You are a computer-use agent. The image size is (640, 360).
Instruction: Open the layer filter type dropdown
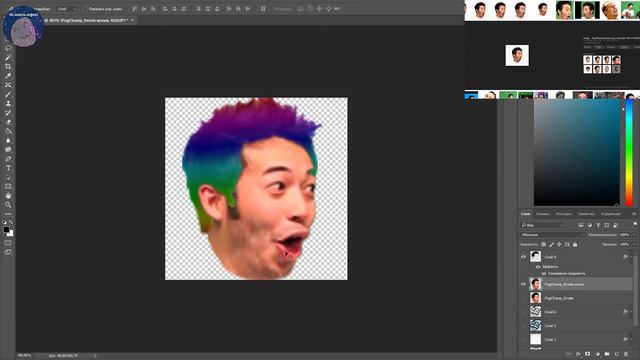click(542, 225)
